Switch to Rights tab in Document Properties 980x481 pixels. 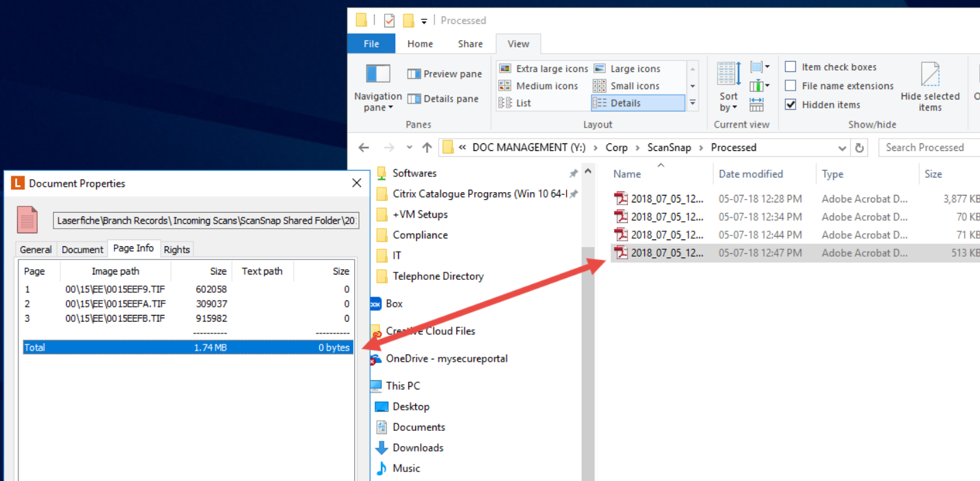click(x=176, y=250)
